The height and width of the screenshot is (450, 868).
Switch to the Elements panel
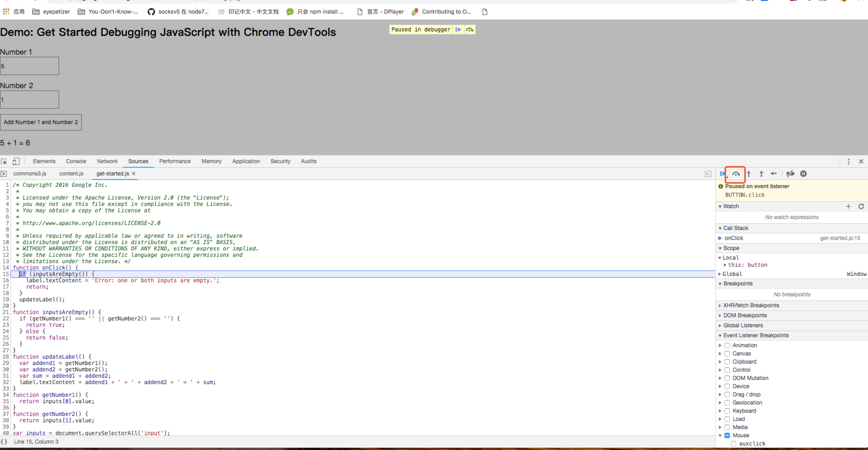click(x=44, y=161)
